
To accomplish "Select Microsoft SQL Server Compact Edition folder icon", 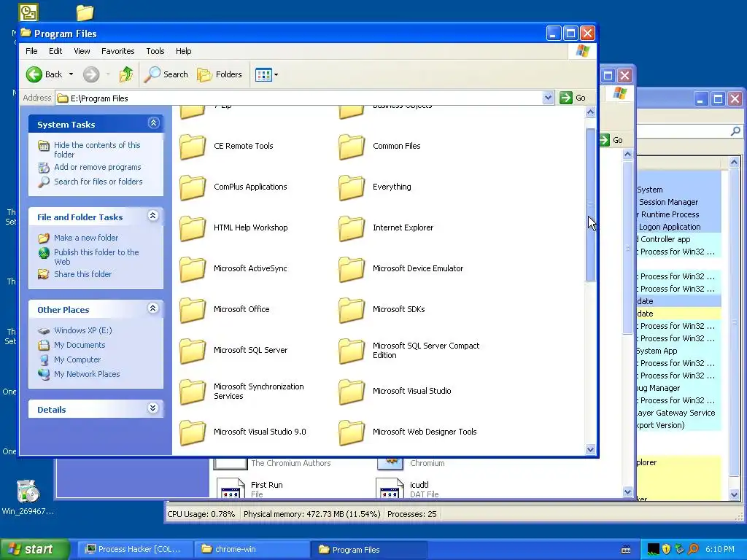I will [x=352, y=351].
